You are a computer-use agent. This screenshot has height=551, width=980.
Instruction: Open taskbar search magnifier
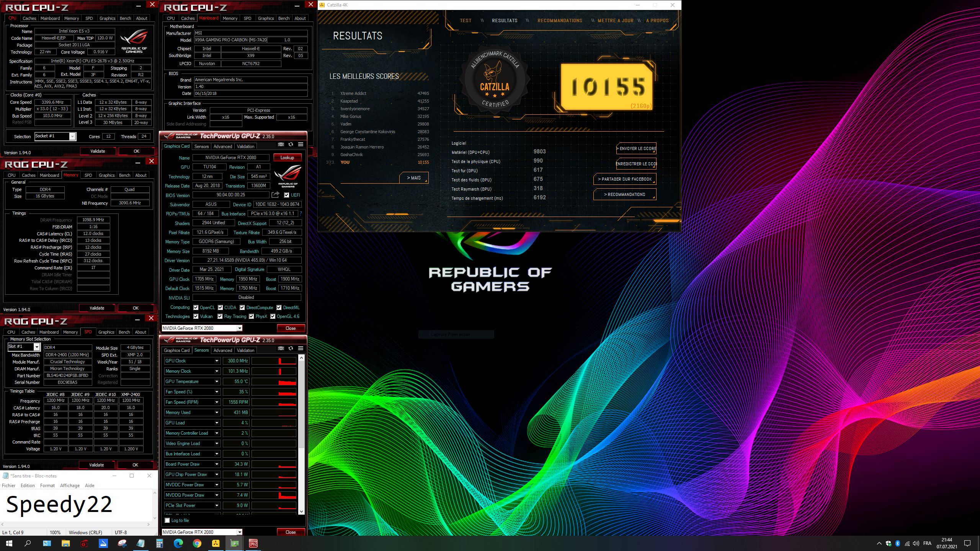coord(28,543)
